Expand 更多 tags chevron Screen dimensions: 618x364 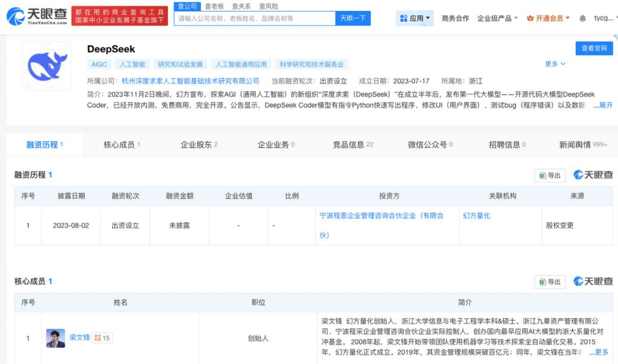tap(555, 64)
